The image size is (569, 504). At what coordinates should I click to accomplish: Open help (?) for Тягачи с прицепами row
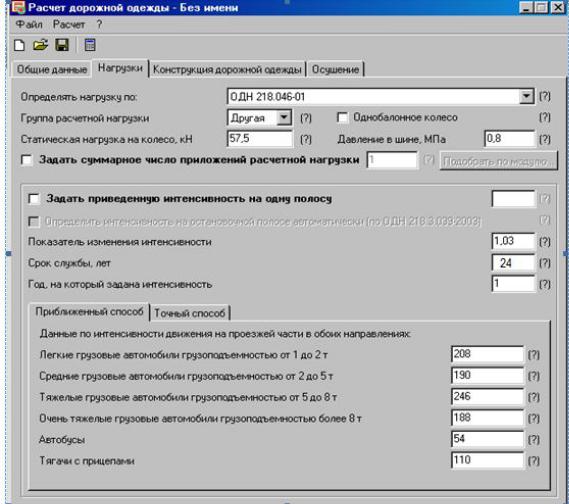(533, 461)
